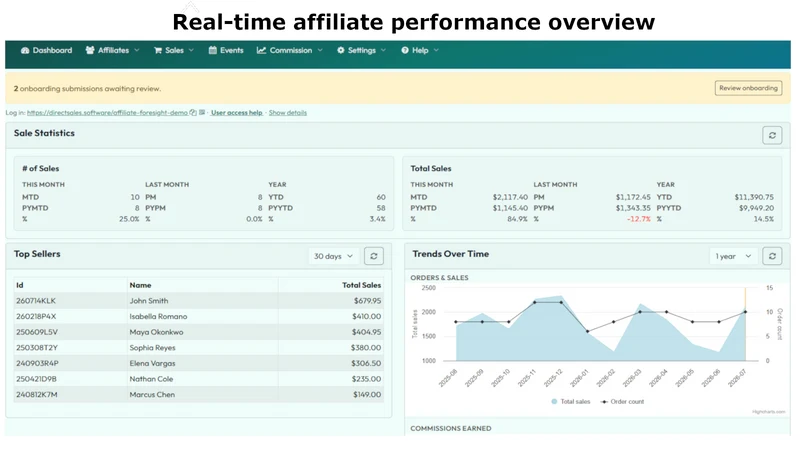This screenshot has height=450, width=800.
Task: Click seller Id 250609L5V
Action: coord(37,332)
